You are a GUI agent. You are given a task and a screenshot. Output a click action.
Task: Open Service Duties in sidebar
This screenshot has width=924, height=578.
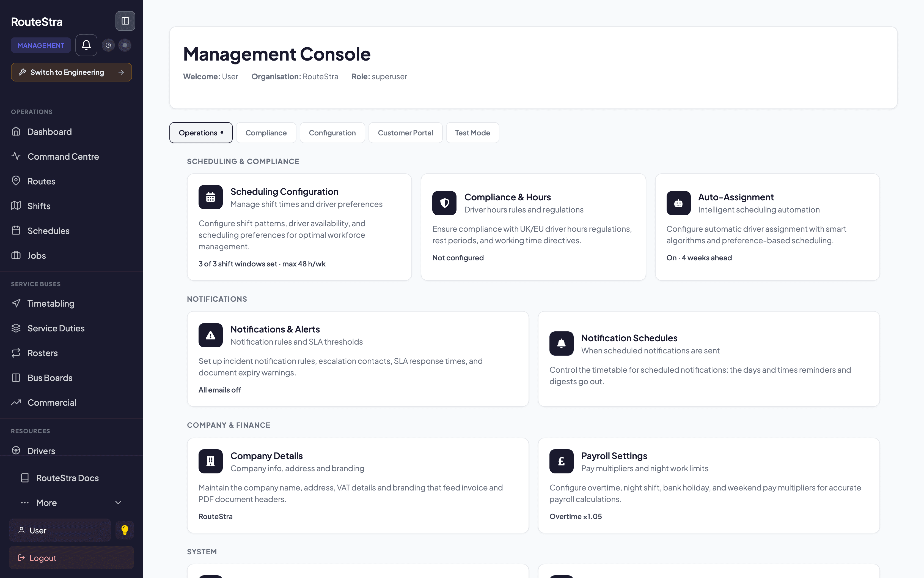pos(71,328)
